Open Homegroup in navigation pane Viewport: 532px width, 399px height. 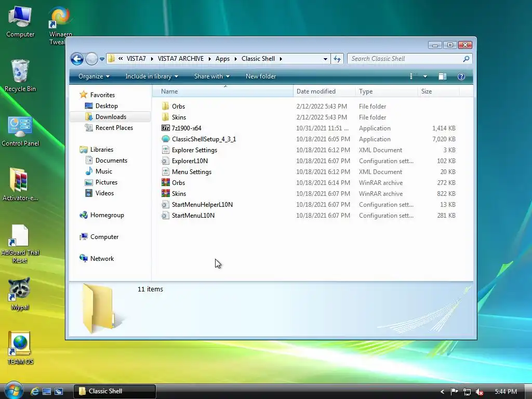(107, 215)
